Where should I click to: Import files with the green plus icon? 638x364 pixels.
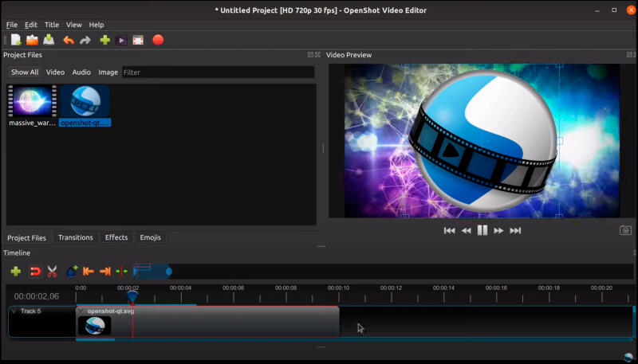click(105, 40)
